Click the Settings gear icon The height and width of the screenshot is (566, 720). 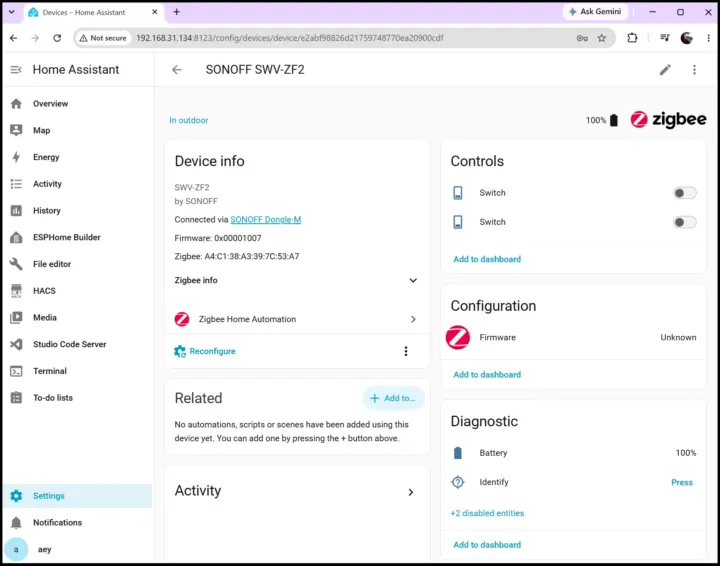(x=16, y=496)
